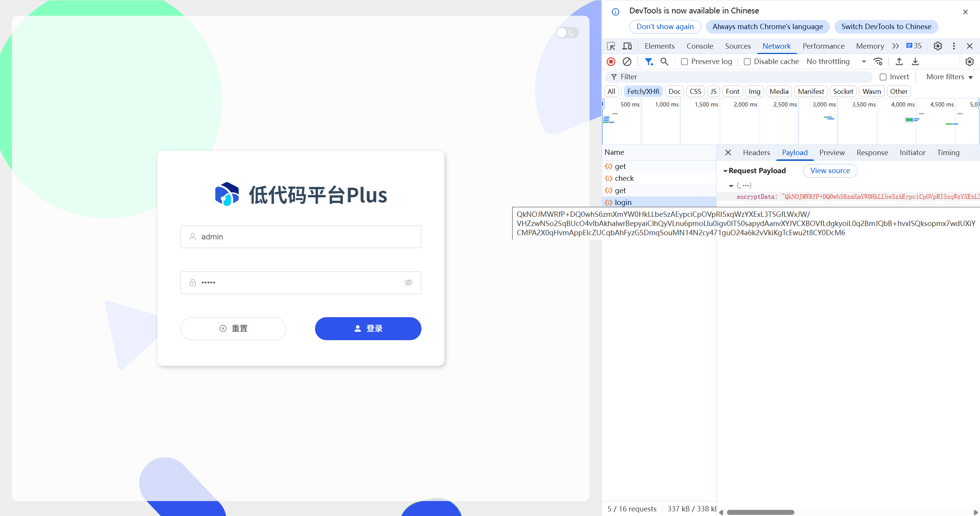Viewport: 980px width, 516px height.
Task: Enable the Preserve log checkbox
Action: pos(684,62)
